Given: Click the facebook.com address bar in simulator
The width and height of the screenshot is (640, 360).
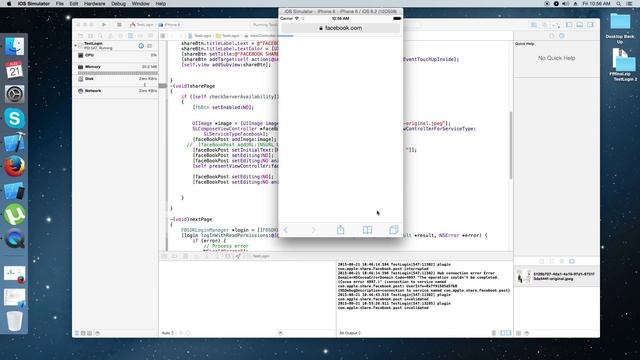Looking at the screenshot, I should pos(340,28).
